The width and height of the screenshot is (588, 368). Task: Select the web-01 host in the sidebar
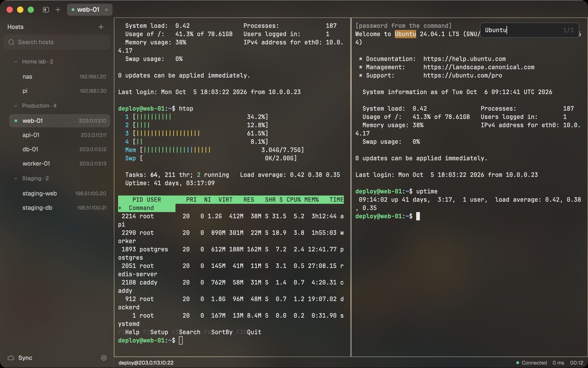point(60,121)
